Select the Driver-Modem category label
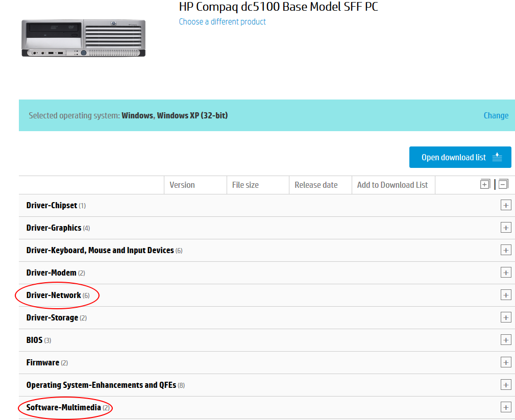 (51, 273)
